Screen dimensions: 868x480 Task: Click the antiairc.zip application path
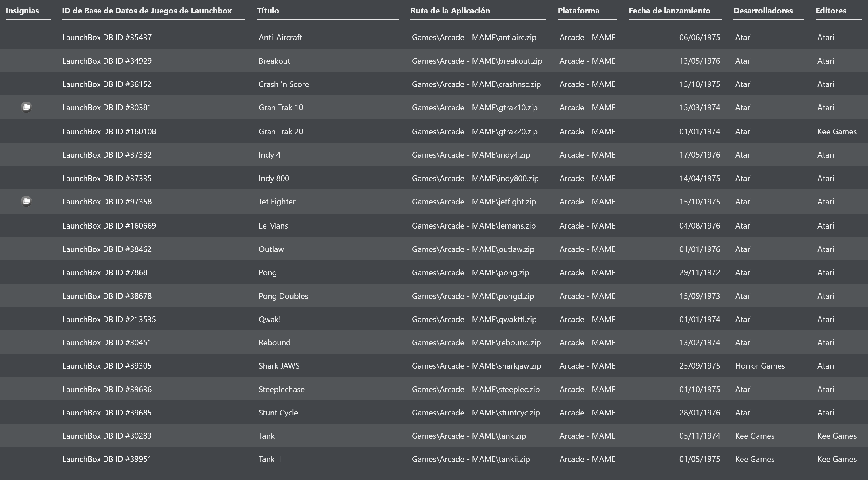point(474,37)
